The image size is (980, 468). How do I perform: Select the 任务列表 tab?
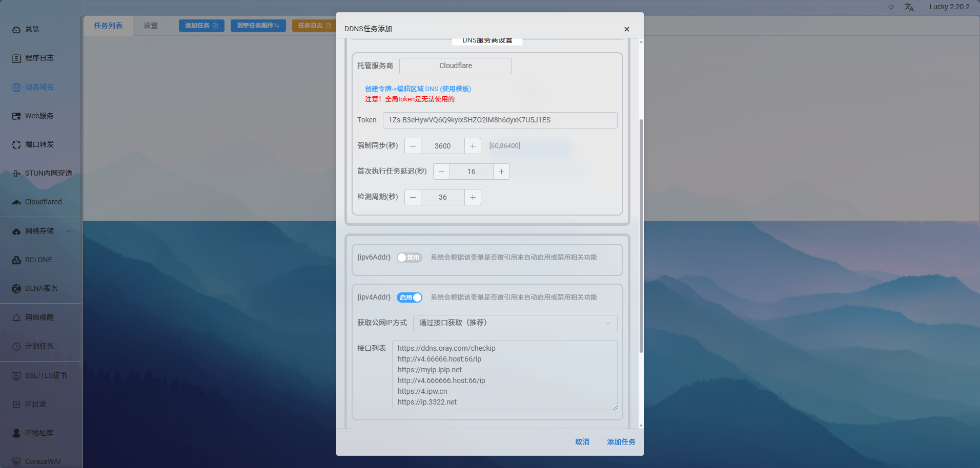coord(108,26)
